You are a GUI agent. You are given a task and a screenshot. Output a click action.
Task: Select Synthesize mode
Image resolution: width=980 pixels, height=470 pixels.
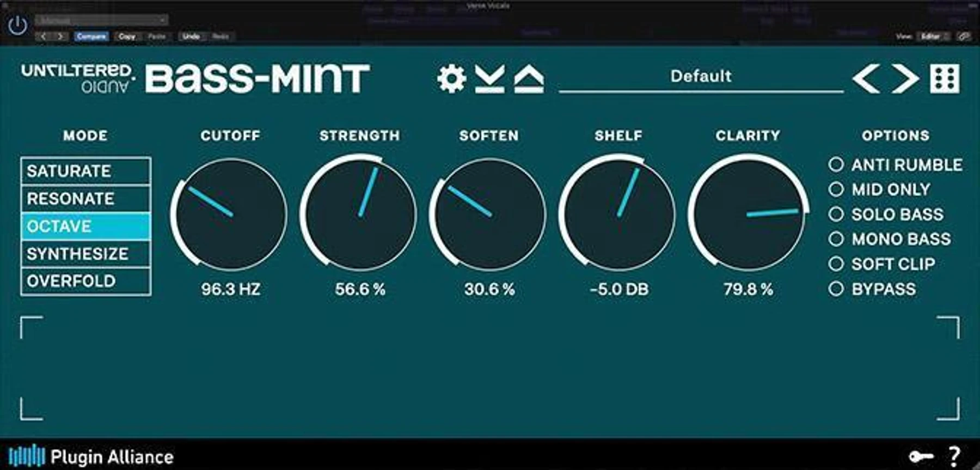point(86,254)
